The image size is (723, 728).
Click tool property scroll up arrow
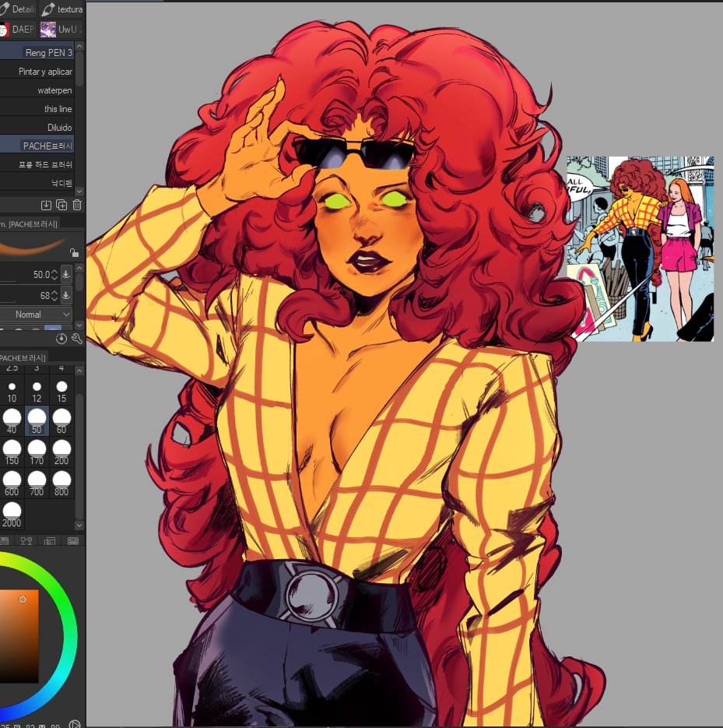click(79, 268)
